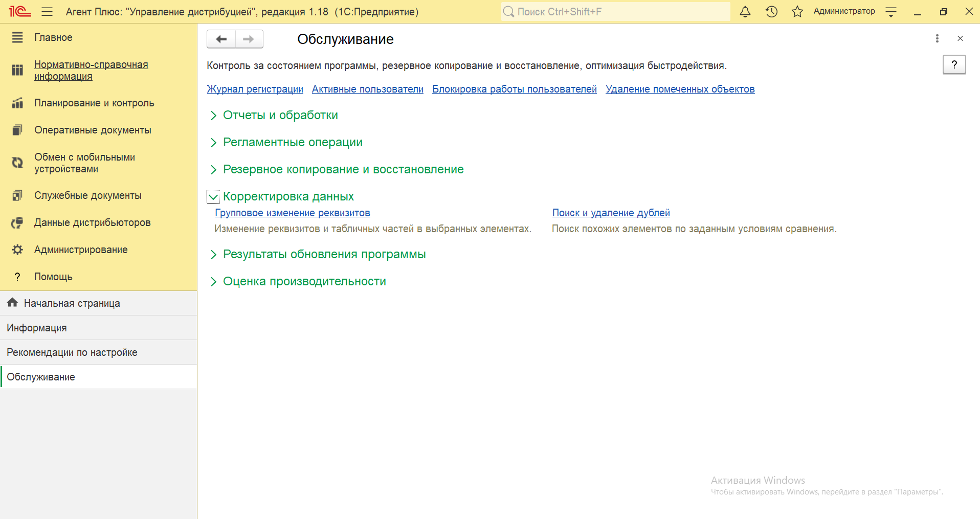Restore down the application window

point(944,11)
